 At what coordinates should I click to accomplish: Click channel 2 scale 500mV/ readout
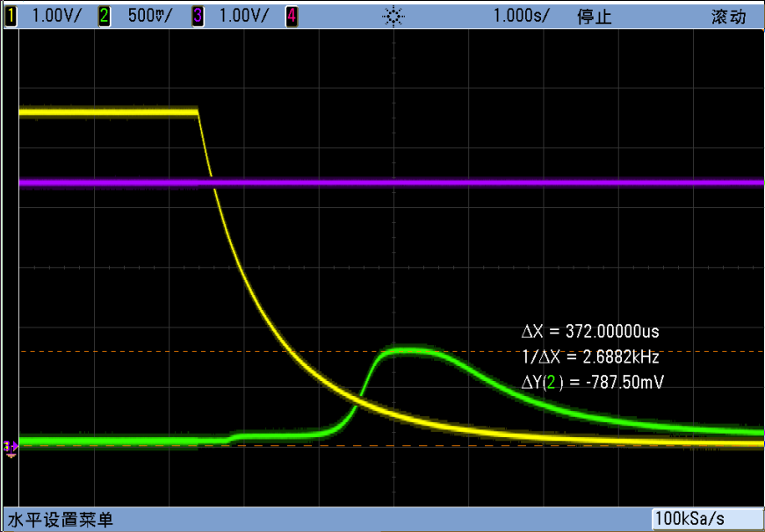click(x=150, y=17)
